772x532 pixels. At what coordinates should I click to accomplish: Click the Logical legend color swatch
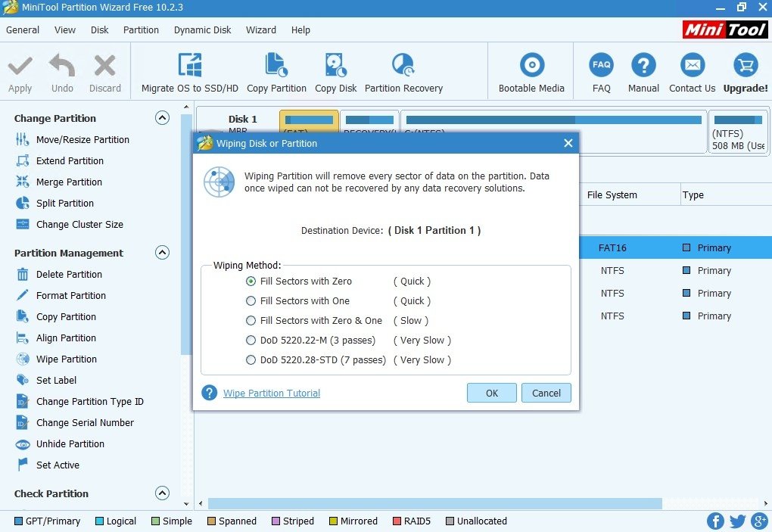(x=99, y=521)
